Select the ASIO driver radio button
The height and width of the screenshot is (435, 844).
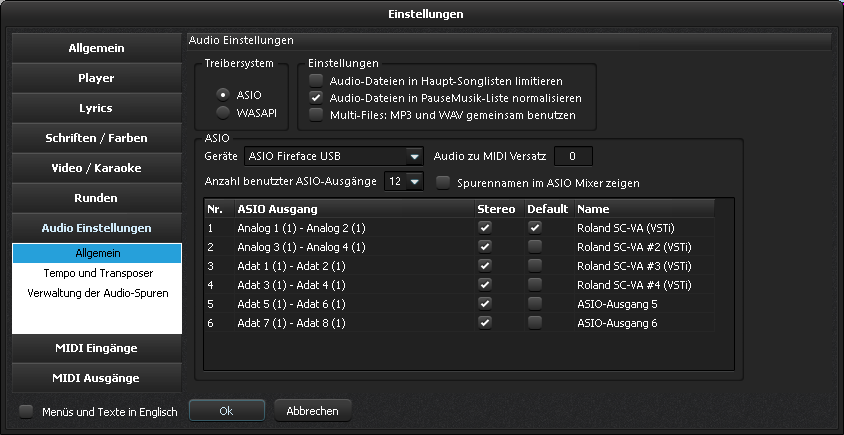[x=224, y=94]
